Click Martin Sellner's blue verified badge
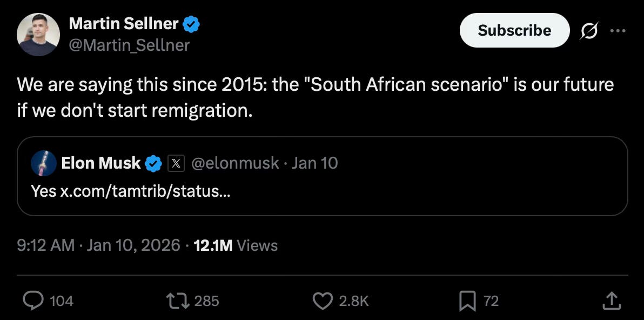This screenshot has width=644, height=320. [191, 24]
